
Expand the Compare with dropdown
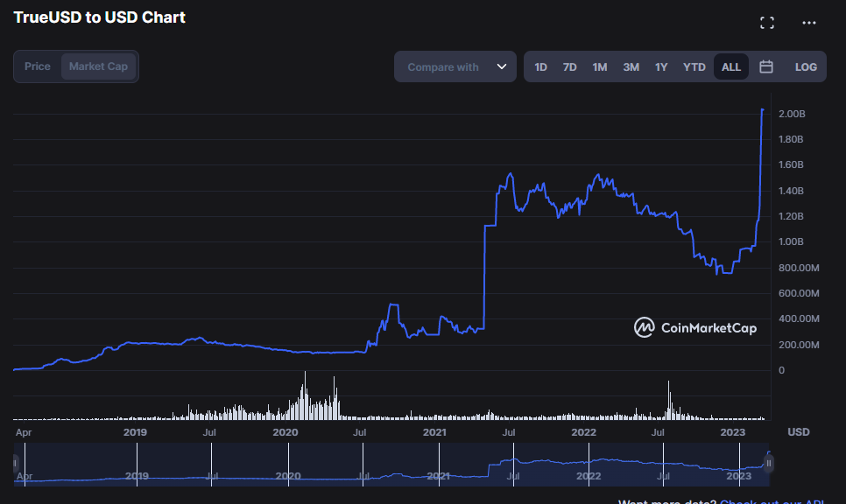pyautogui.click(x=455, y=66)
